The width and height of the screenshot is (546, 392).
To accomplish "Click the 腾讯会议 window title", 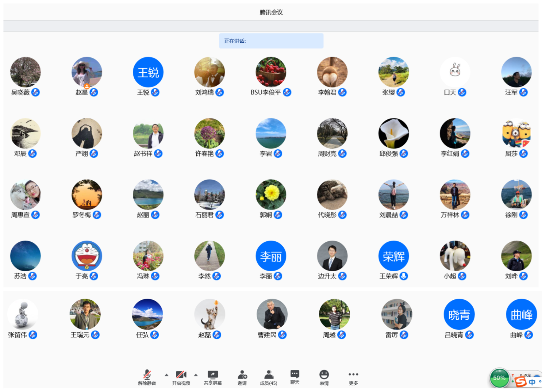I will (x=271, y=12).
